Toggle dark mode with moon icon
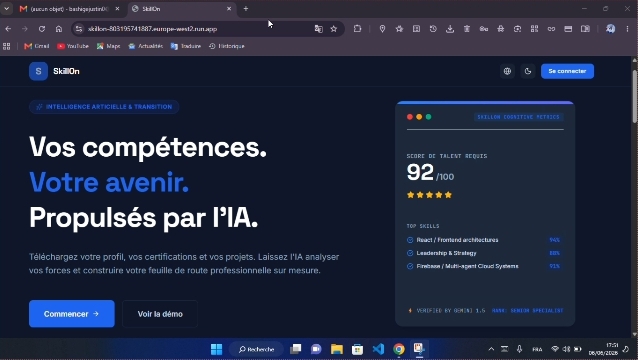The image size is (638, 360). (x=528, y=71)
